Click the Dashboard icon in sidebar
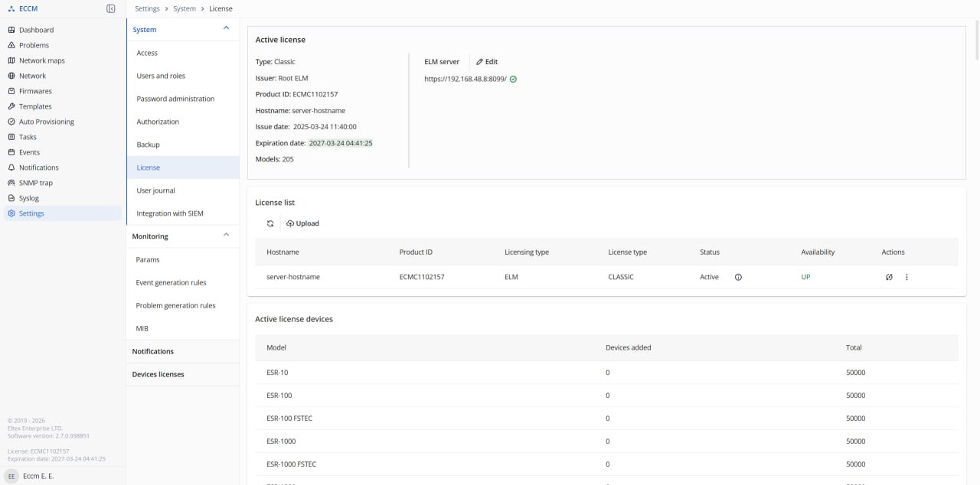The width and height of the screenshot is (980, 485). click(11, 30)
